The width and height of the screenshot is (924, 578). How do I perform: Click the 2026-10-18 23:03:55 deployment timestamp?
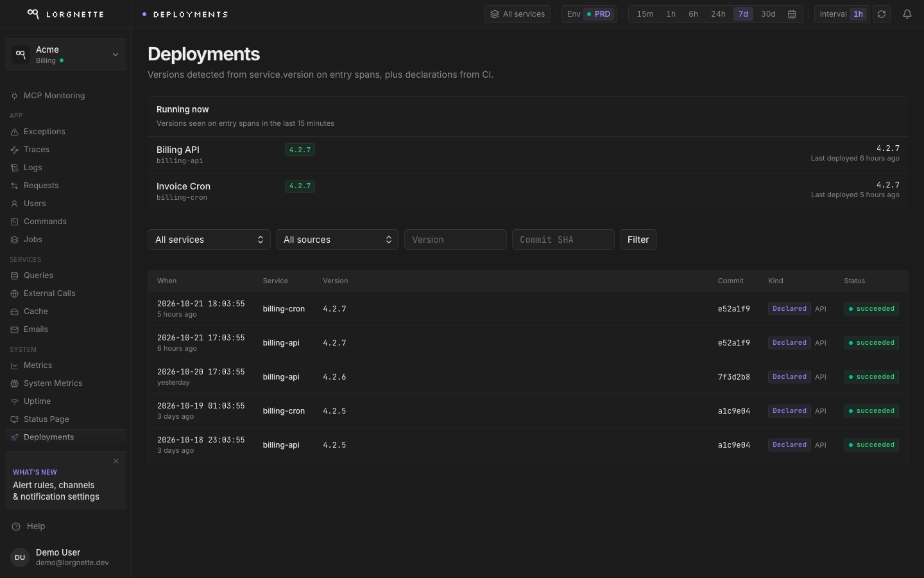(x=201, y=440)
